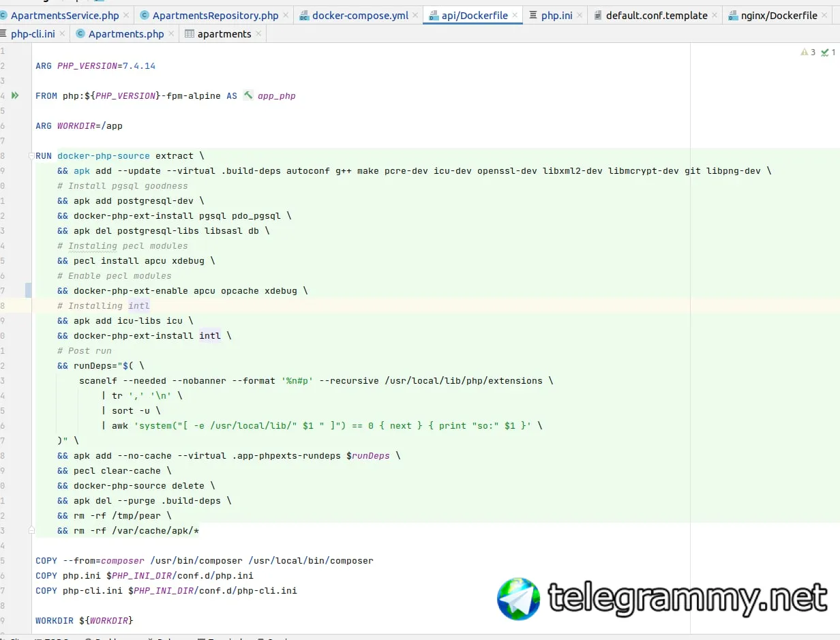Close the Apartments.php tab
The width and height of the screenshot is (840, 640).
click(x=171, y=34)
